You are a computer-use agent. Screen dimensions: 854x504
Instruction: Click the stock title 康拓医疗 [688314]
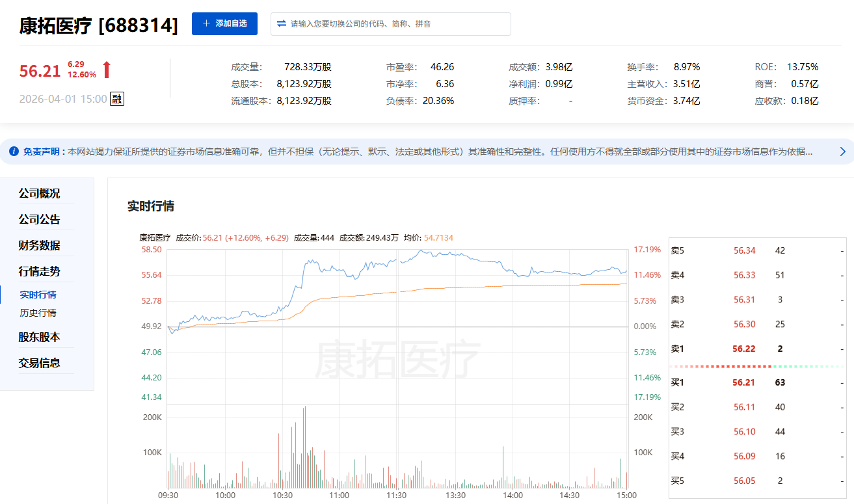click(98, 25)
